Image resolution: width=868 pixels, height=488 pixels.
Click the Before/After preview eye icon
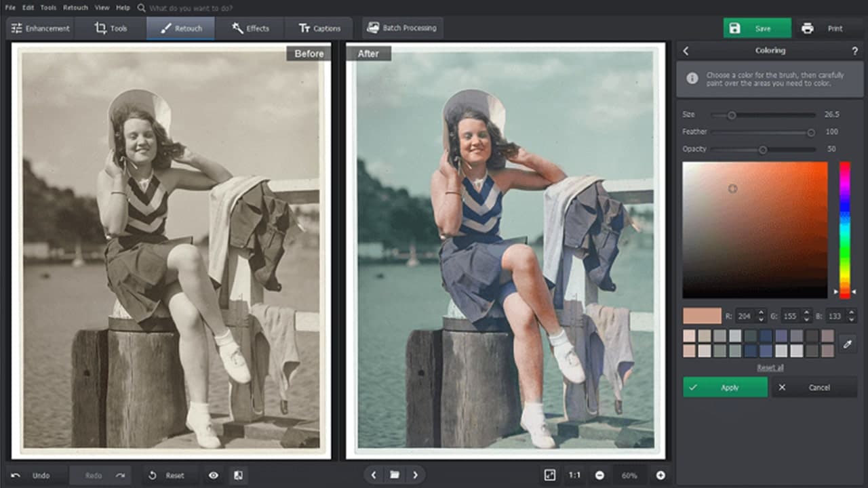(213, 475)
